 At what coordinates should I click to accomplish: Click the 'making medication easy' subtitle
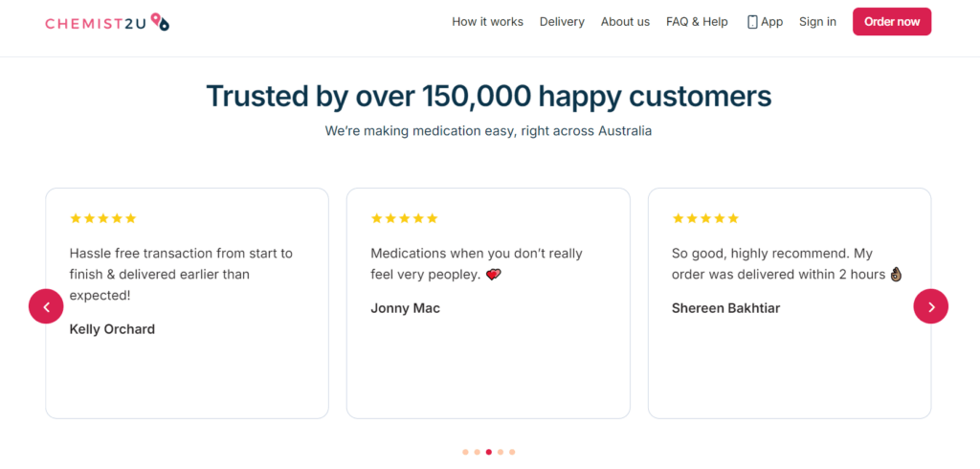(489, 131)
